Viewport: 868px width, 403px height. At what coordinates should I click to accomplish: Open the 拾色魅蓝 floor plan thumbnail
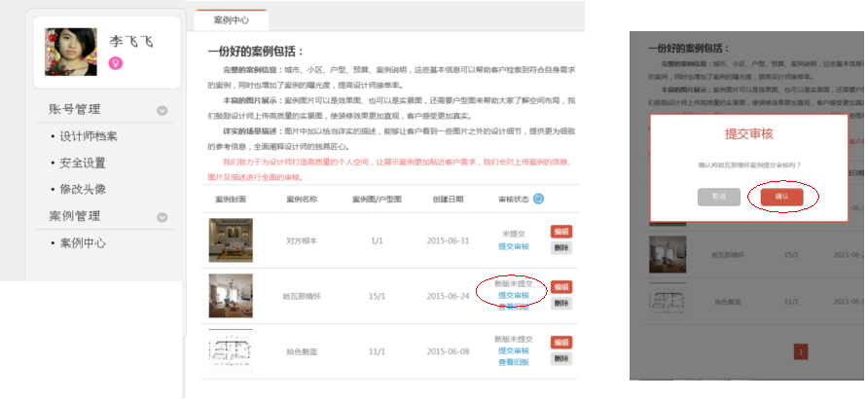[x=231, y=350]
